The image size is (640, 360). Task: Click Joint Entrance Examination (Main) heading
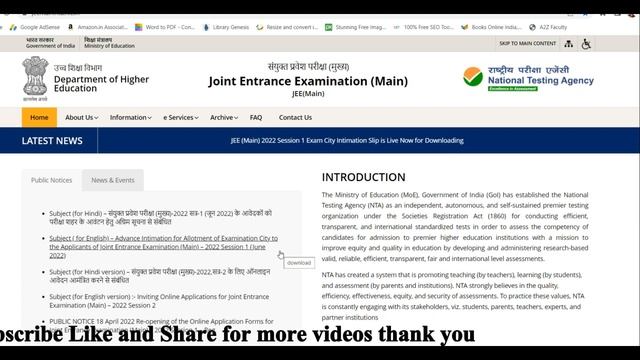point(308,81)
